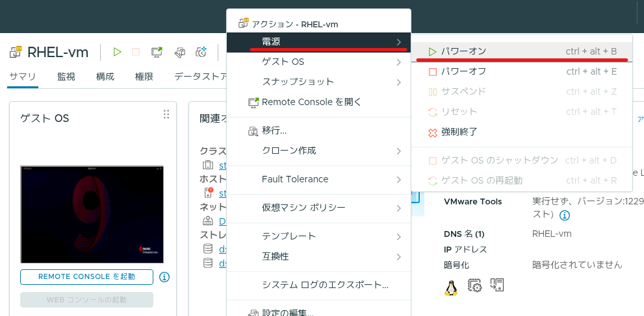The width and height of the screenshot is (644, 316).
Task: Click the host warning icon in related objects
Action: (x=208, y=192)
